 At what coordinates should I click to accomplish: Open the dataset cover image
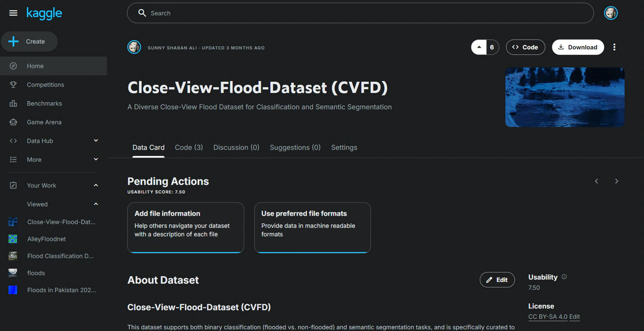click(x=565, y=97)
